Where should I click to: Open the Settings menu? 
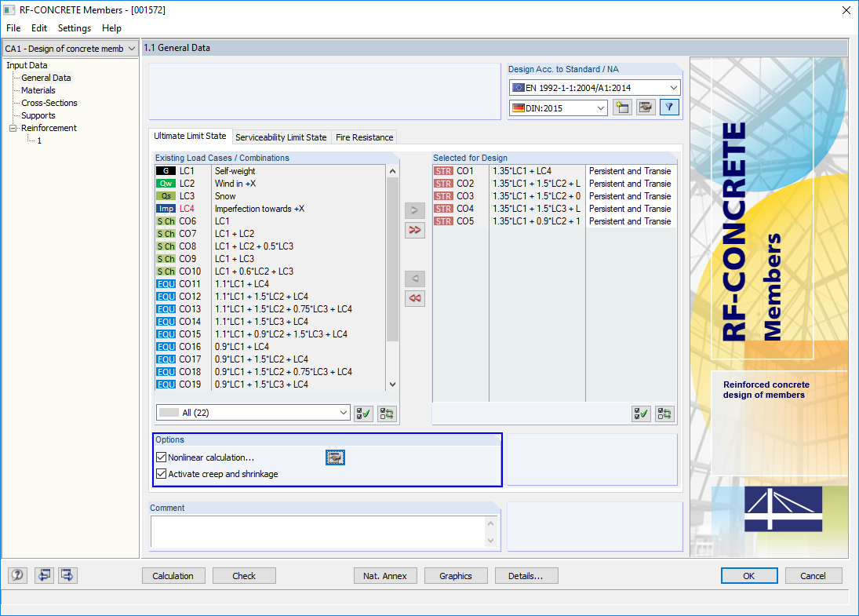click(75, 28)
